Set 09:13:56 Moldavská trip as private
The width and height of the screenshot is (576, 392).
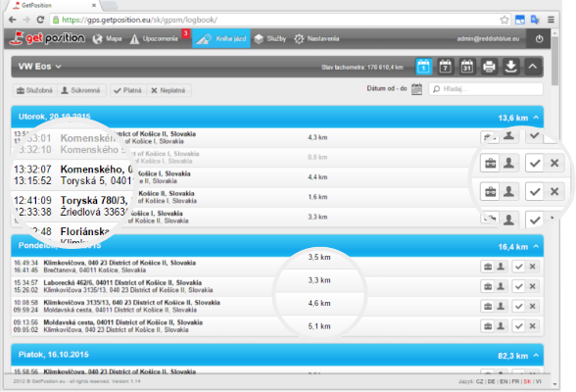click(501, 326)
